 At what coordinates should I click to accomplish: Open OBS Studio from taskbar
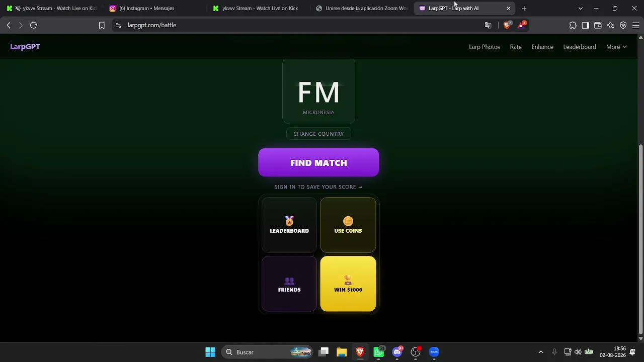pyautogui.click(x=416, y=352)
